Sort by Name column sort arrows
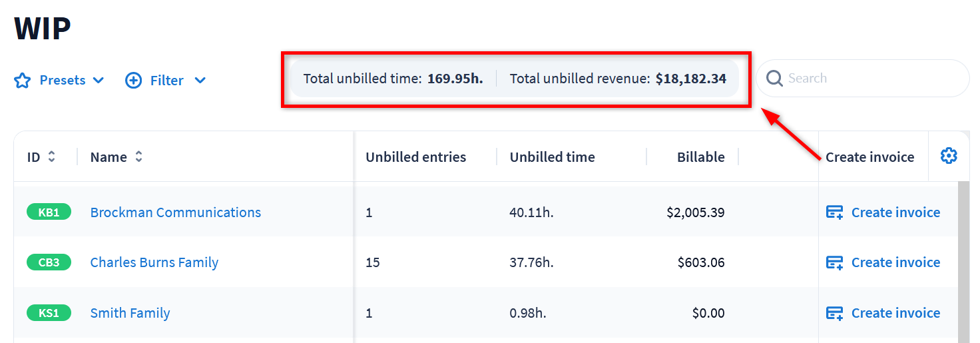This screenshot has width=980, height=343. pyautogui.click(x=138, y=157)
